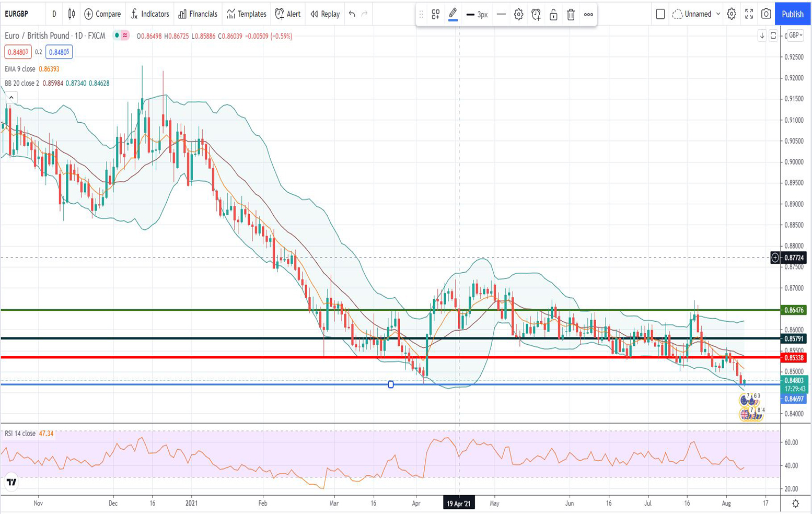The image size is (812, 514).
Task: Toggle lock on the selected drawing
Action: 553,15
